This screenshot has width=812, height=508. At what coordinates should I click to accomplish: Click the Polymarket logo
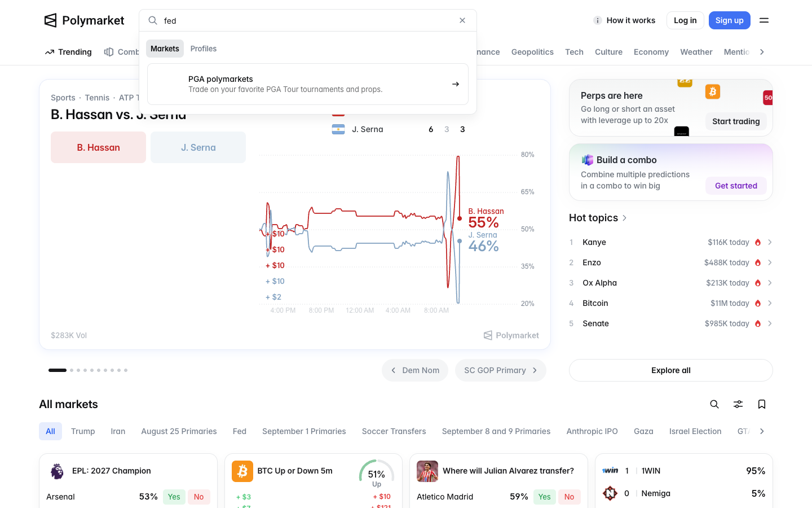pyautogui.click(x=84, y=20)
